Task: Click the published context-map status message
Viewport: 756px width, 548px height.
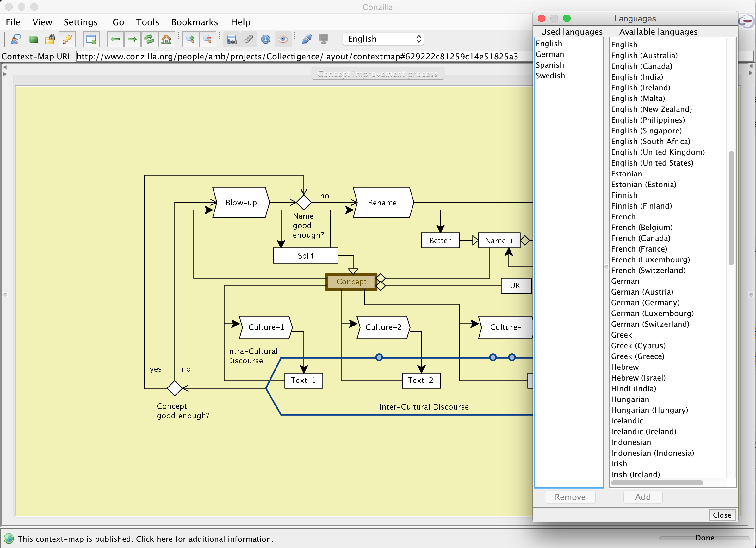Action: [x=145, y=539]
